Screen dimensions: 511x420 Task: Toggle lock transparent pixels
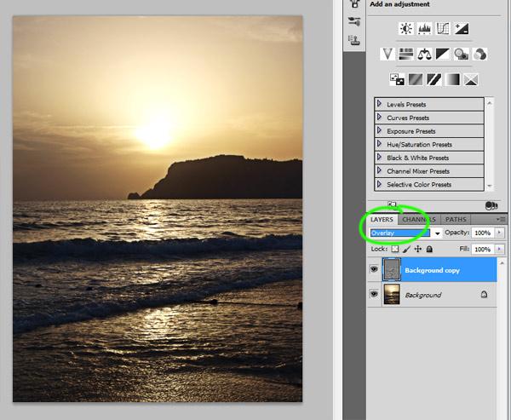click(394, 249)
